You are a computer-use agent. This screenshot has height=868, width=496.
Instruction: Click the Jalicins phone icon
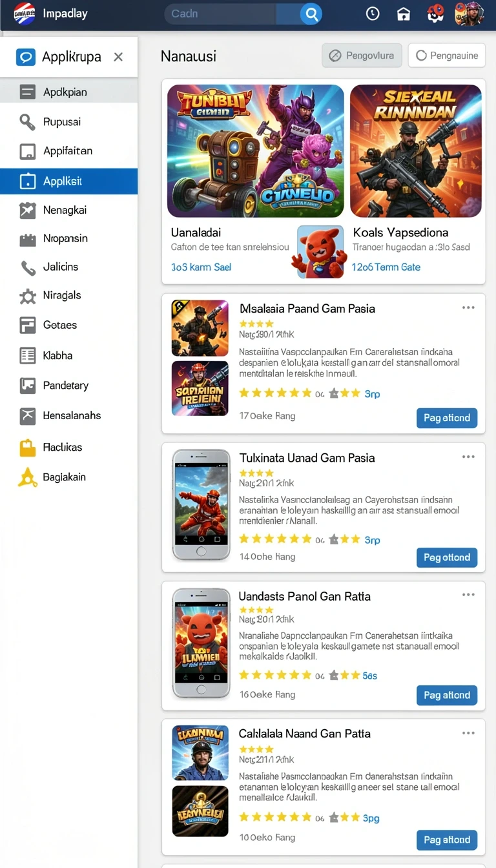[28, 267]
